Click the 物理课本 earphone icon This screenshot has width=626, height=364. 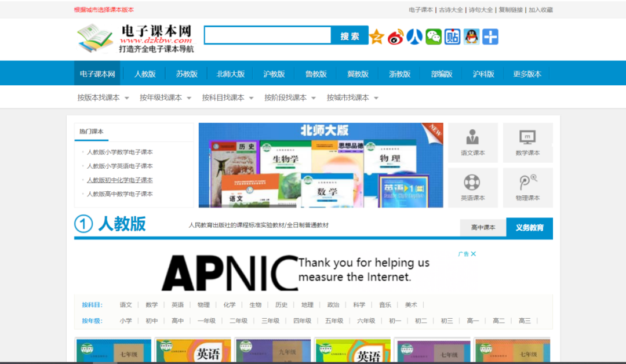click(528, 187)
